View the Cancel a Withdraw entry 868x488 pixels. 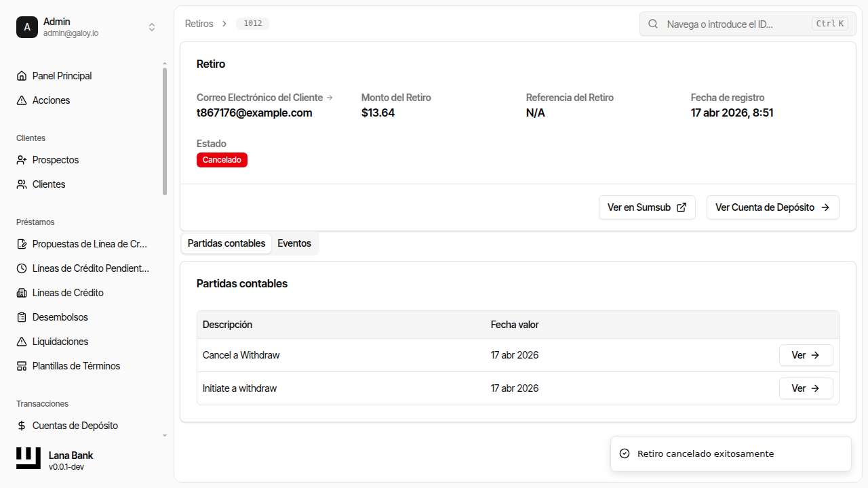coord(806,355)
